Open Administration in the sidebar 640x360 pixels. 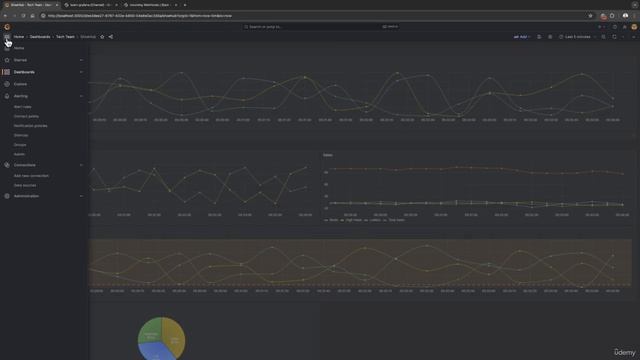pyautogui.click(x=26, y=196)
